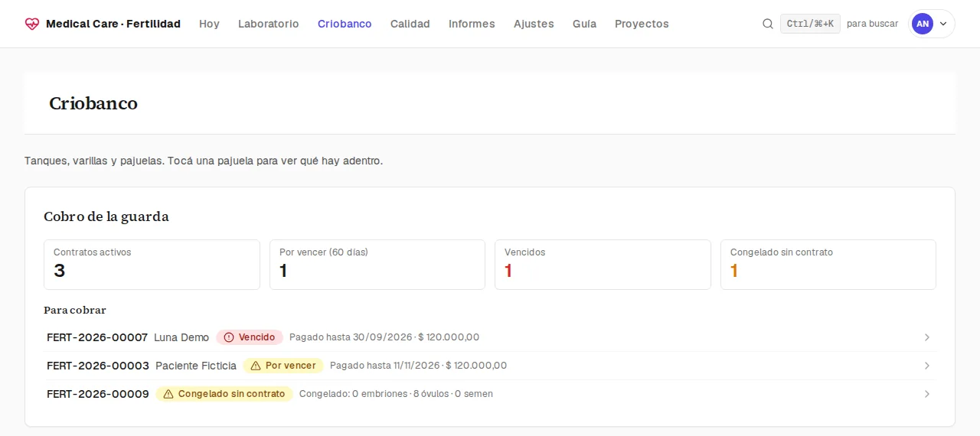Go to the Hoy tab

pos(209,24)
